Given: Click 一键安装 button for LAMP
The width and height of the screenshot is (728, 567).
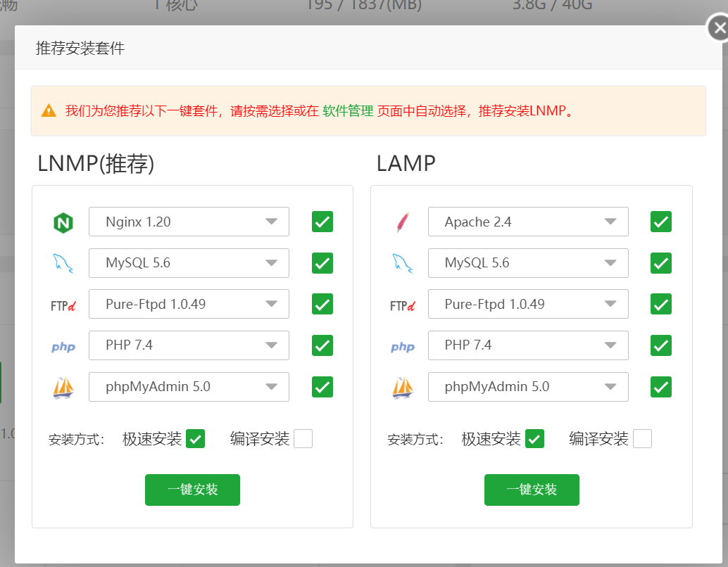Looking at the screenshot, I should pyautogui.click(x=532, y=490).
